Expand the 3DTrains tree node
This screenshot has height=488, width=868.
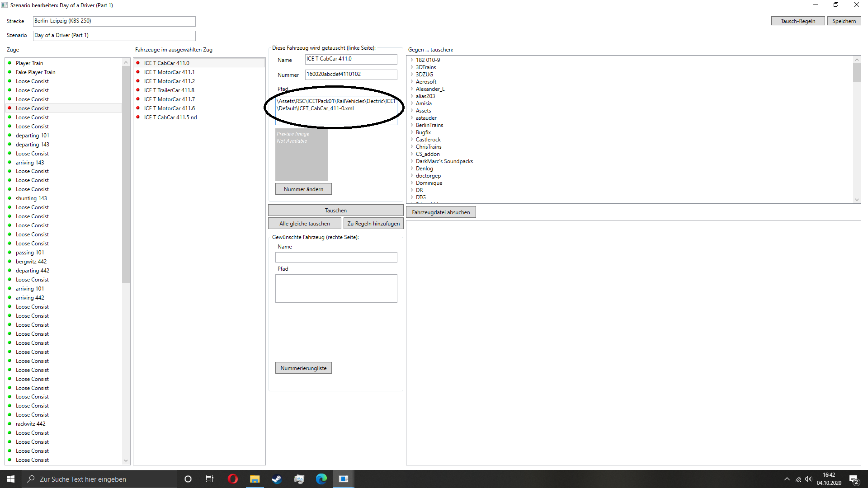point(412,67)
